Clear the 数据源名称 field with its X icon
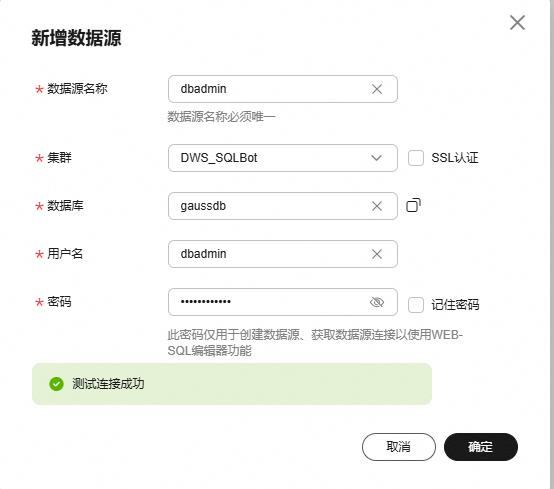 pyautogui.click(x=377, y=89)
